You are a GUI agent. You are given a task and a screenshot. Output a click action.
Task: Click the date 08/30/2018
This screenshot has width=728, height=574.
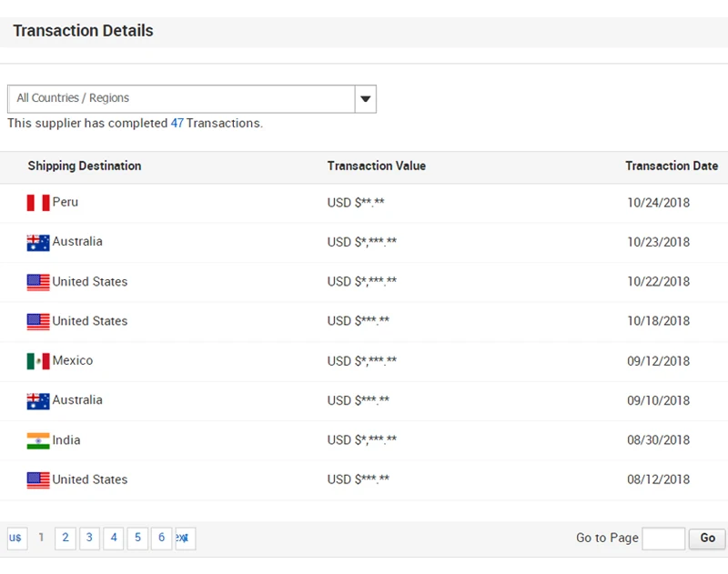coord(658,440)
